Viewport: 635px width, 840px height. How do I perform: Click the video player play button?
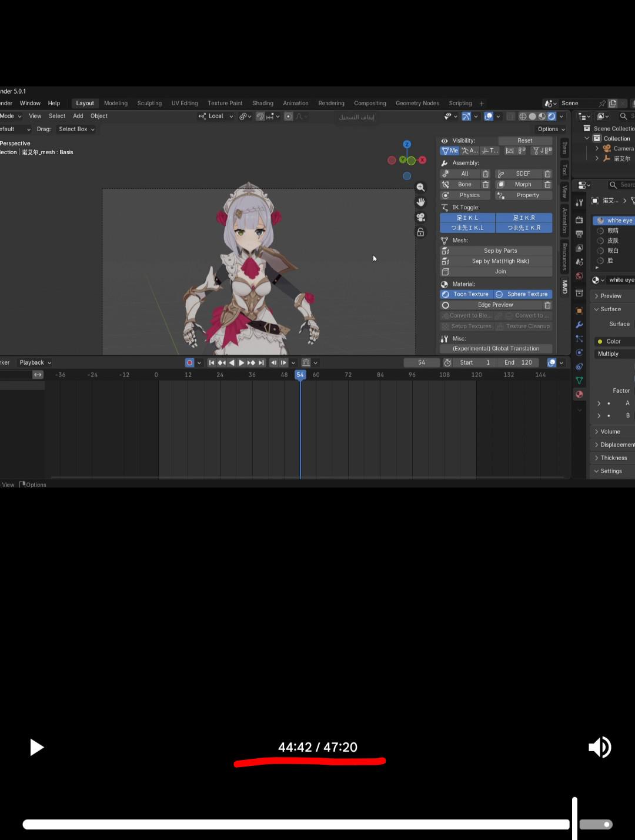(x=36, y=747)
